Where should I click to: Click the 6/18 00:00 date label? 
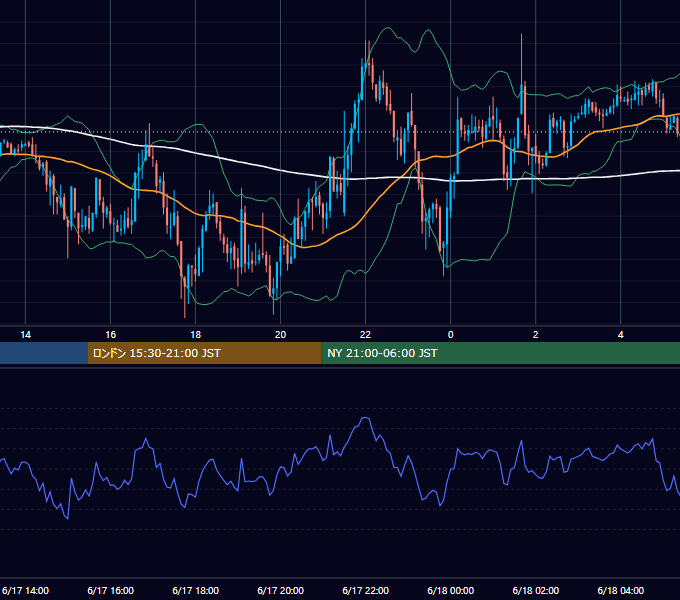click(451, 590)
